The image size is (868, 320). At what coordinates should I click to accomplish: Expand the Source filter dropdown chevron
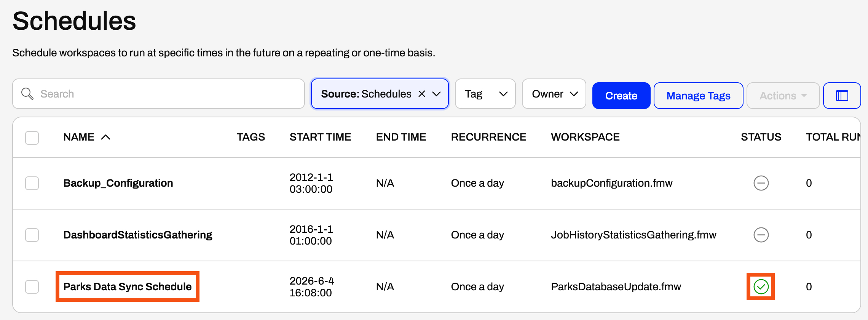(436, 94)
